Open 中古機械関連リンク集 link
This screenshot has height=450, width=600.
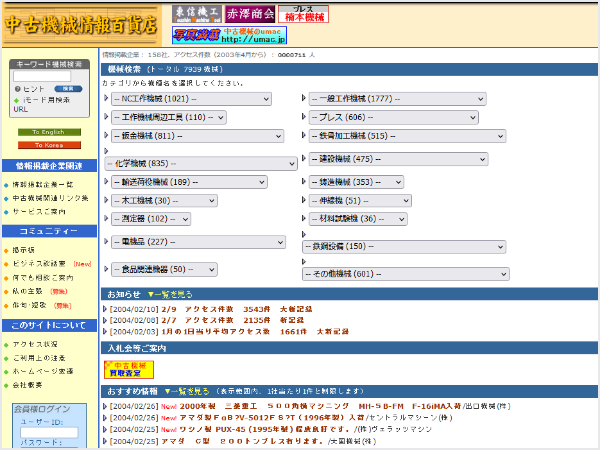pos(51,198)
